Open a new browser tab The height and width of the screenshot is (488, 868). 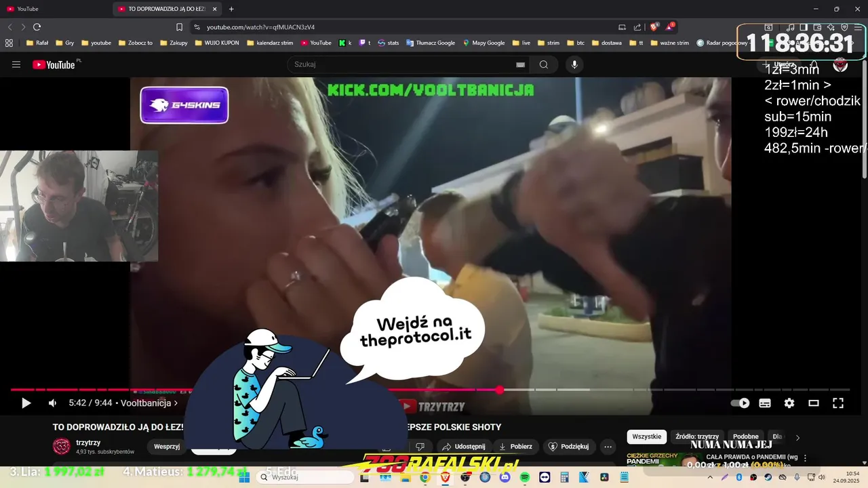click(x=231, y=9)
